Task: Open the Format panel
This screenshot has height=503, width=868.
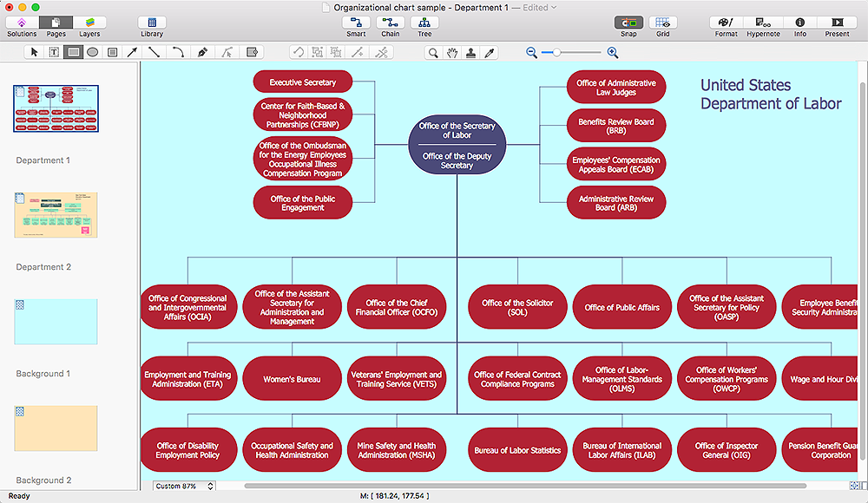Action: [x=726, y=23]
